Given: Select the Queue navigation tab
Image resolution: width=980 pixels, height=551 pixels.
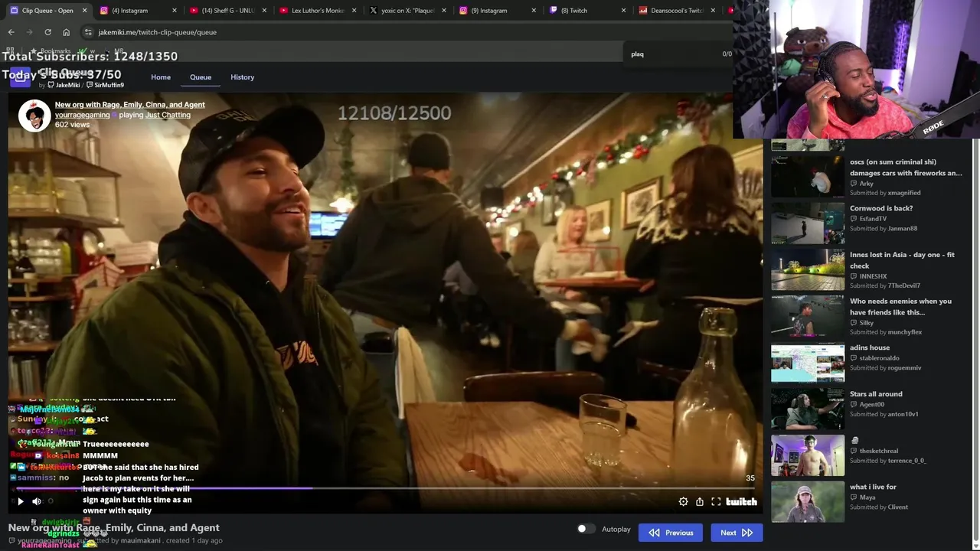Looking at the screenshot, I should click(201, 77).
